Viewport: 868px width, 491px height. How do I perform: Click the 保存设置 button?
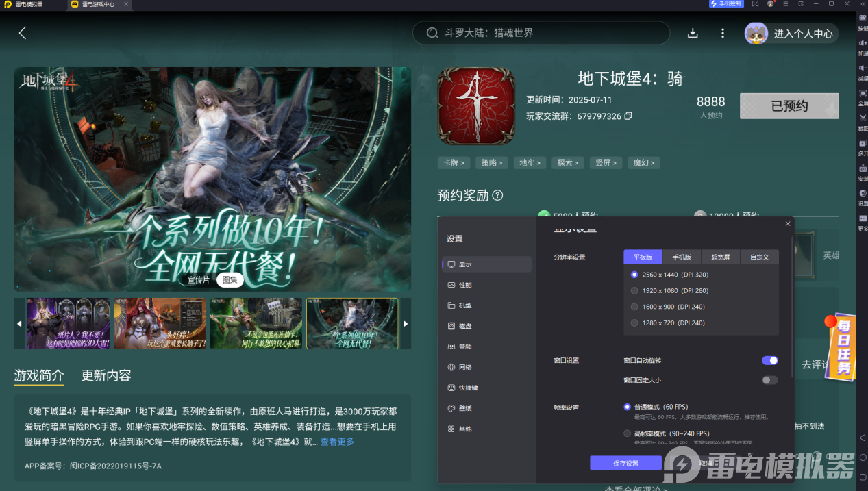click(x=625, y=463)
